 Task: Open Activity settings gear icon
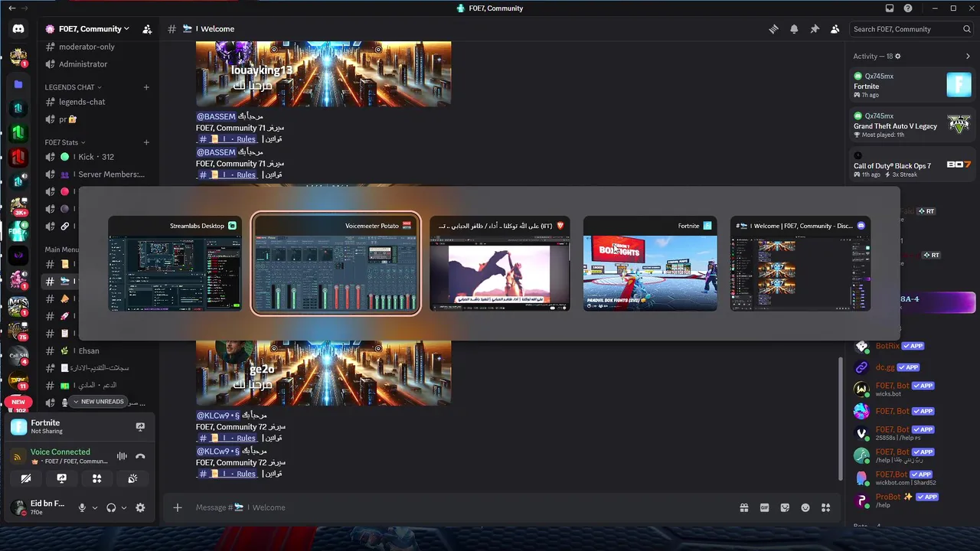[898, 56]
